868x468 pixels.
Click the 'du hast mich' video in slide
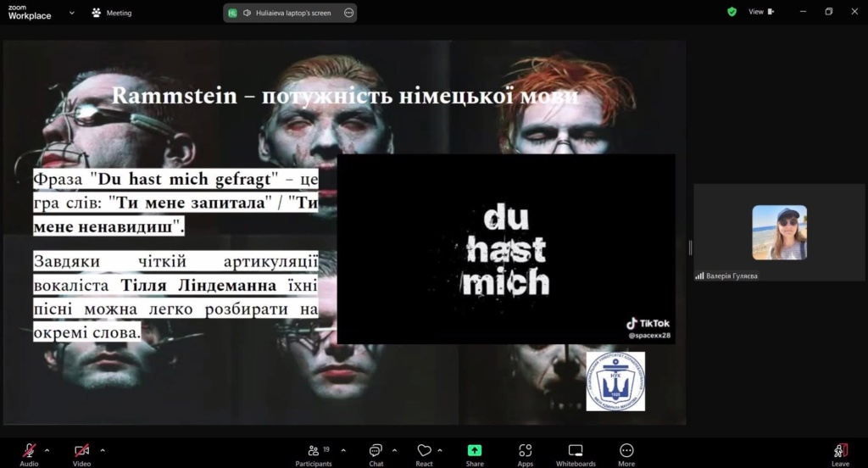pos(506,249)
